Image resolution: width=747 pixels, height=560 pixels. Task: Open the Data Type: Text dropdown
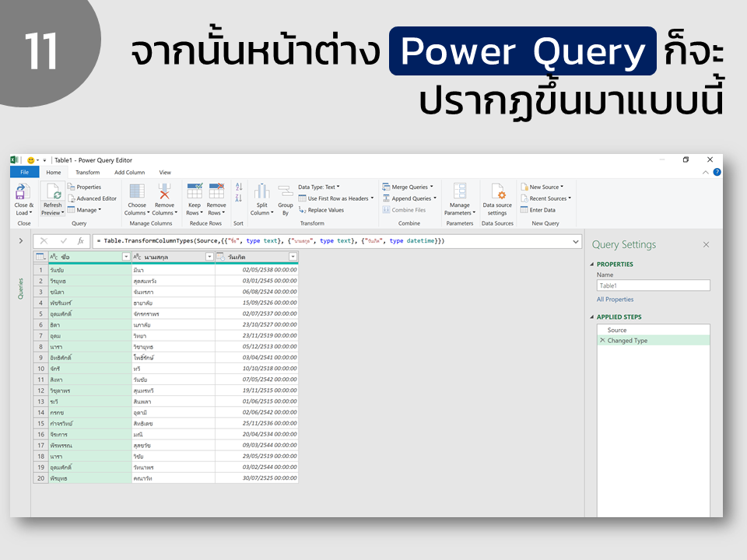click(x=319, y=187)
